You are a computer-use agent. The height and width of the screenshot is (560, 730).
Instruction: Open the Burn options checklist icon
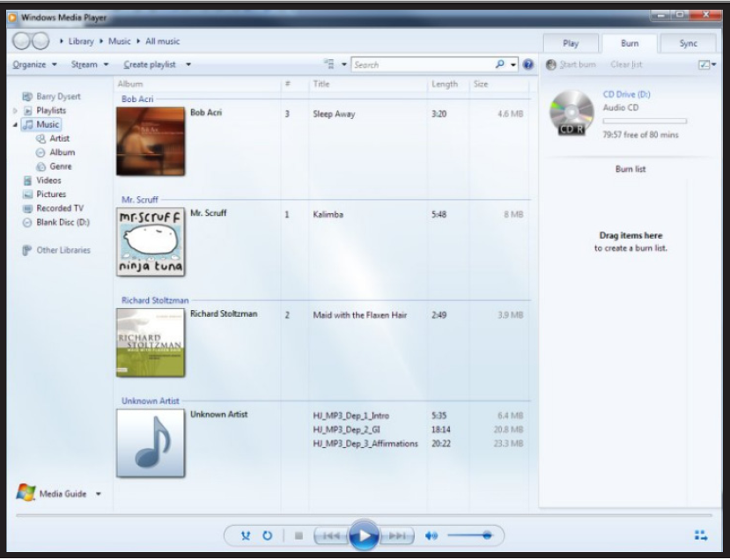click(x=704, y=64)
